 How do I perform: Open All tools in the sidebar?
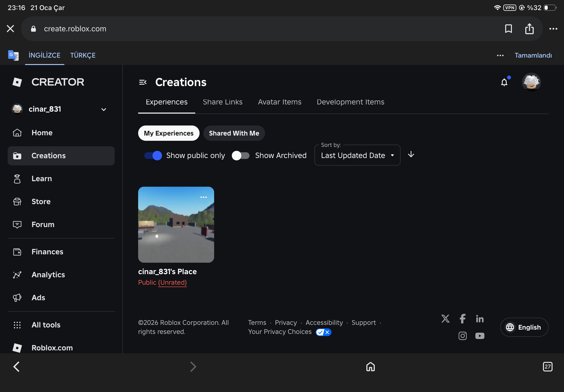pos(61,325)
